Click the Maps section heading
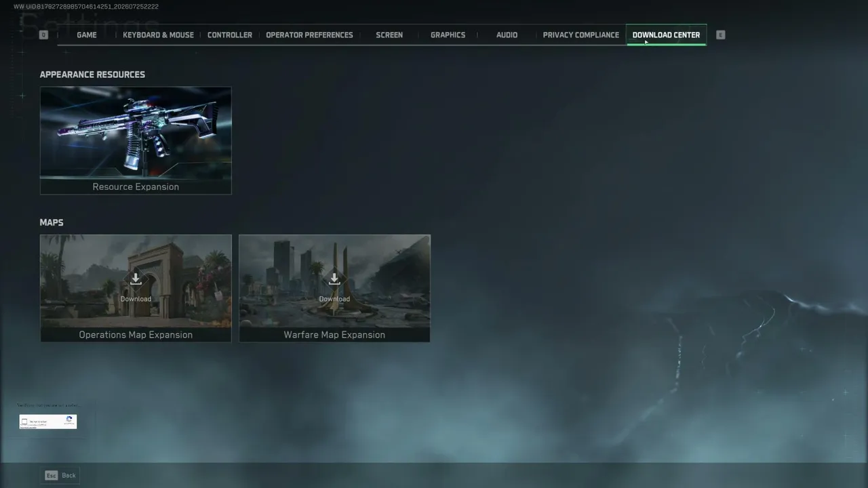 tap(52, 222)
